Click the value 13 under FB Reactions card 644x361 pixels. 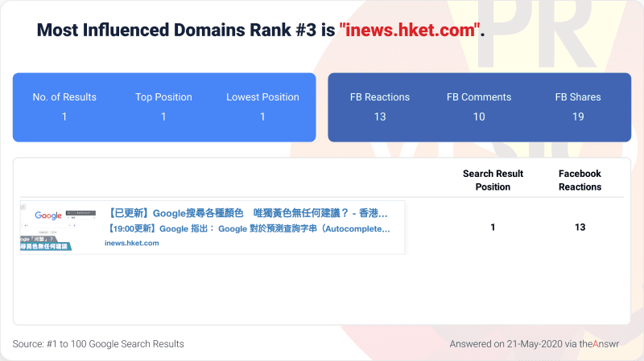(380, 117)
